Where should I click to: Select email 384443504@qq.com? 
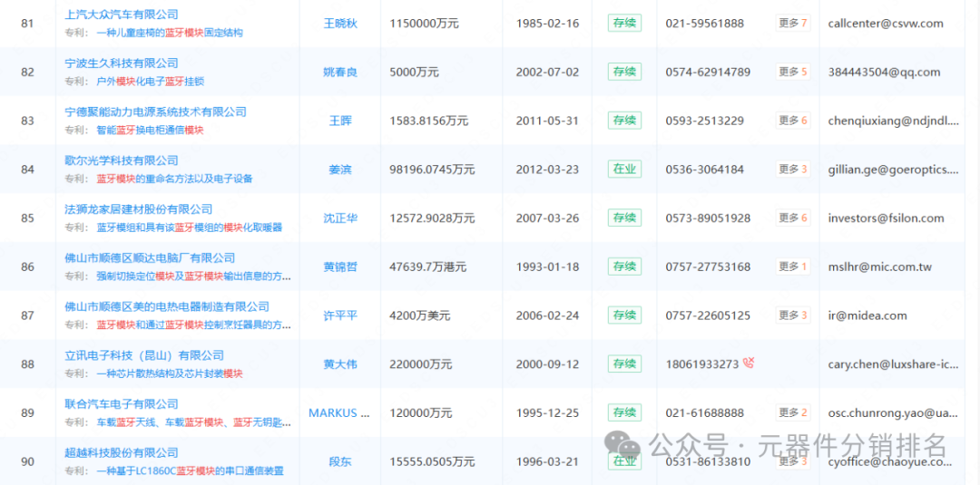pos(883,73)
